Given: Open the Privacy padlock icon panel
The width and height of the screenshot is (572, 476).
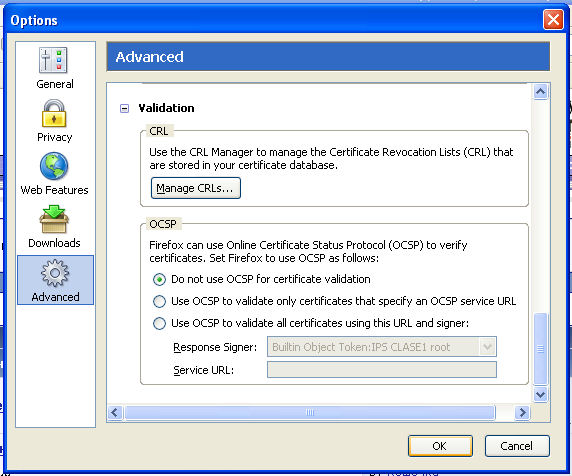Looking at the screenshot, I should [x=54, y=113].
